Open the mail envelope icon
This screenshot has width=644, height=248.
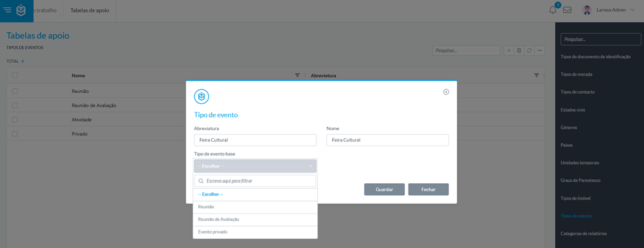[x=567, y=11]
